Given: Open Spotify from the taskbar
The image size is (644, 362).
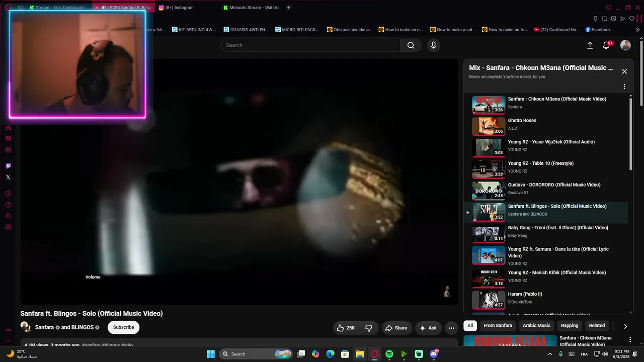Looking at the screenshot, I should [x=389, y=354].
